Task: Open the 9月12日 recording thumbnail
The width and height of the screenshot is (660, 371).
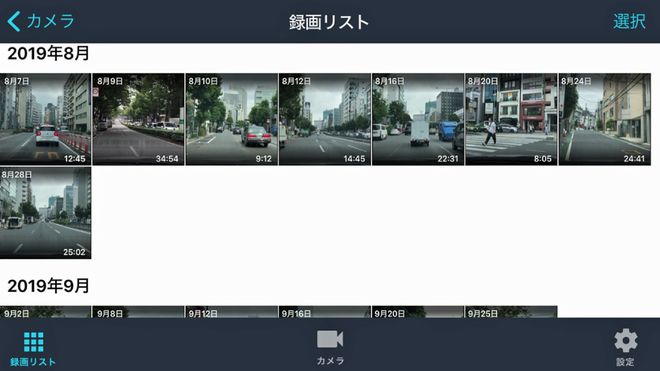Action: [232, 312]
